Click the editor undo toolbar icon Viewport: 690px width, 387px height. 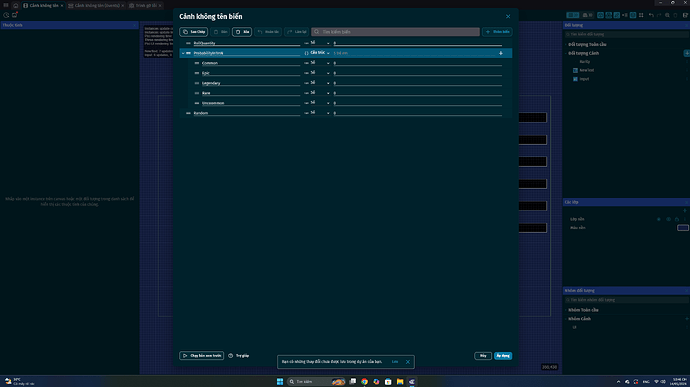(651, 15)
